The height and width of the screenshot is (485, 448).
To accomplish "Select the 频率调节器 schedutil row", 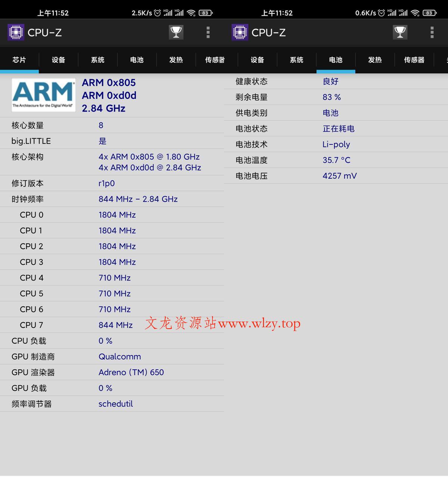I will (x=112, y=404).
